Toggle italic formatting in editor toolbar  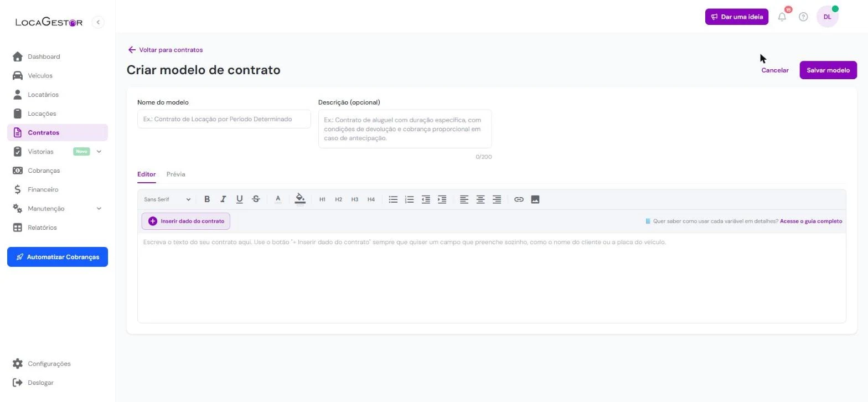(223, 199)
